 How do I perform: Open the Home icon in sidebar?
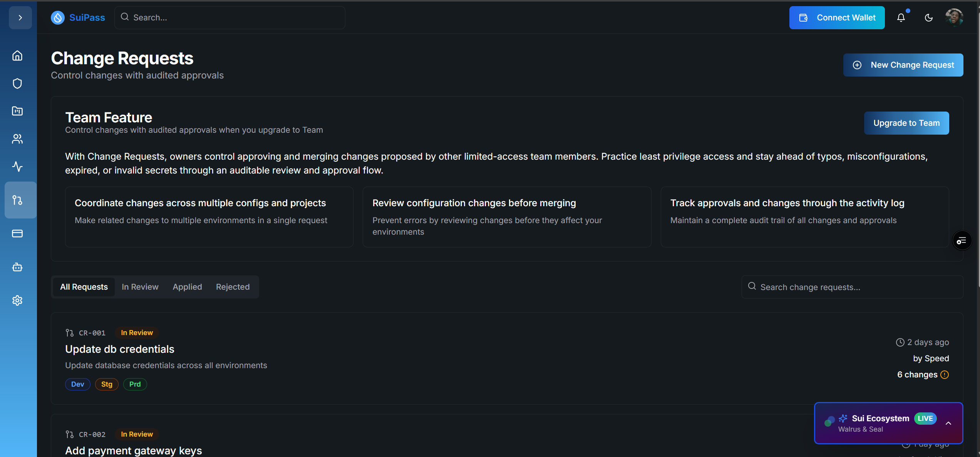click(x=17, y=56)
